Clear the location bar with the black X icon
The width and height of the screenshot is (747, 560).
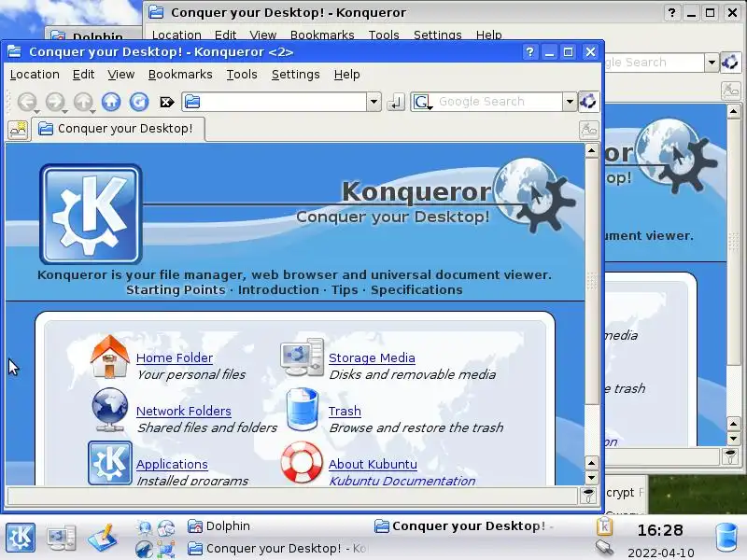167,102
